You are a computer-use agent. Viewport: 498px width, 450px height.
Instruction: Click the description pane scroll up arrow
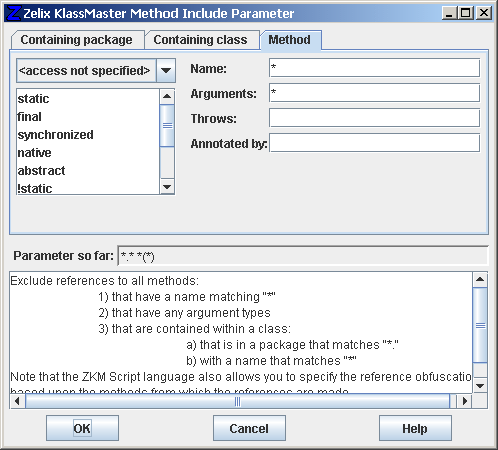(480, 279)
